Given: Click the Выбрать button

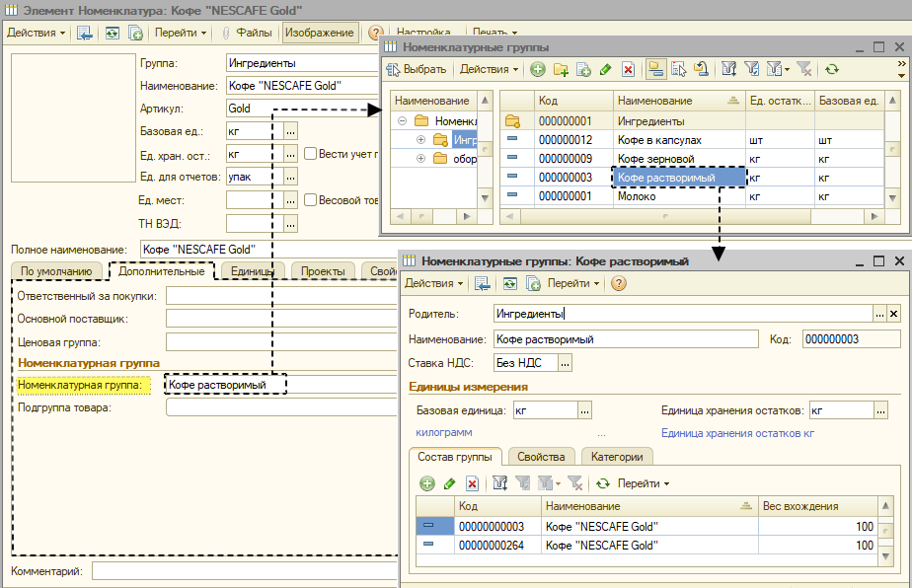Looking at the screenshot, I should pos(417,70).
